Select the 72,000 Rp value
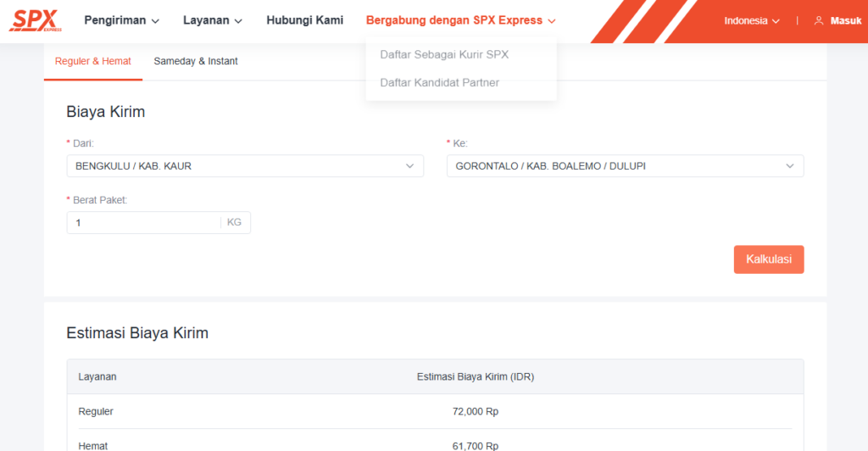 coord(476,411)
